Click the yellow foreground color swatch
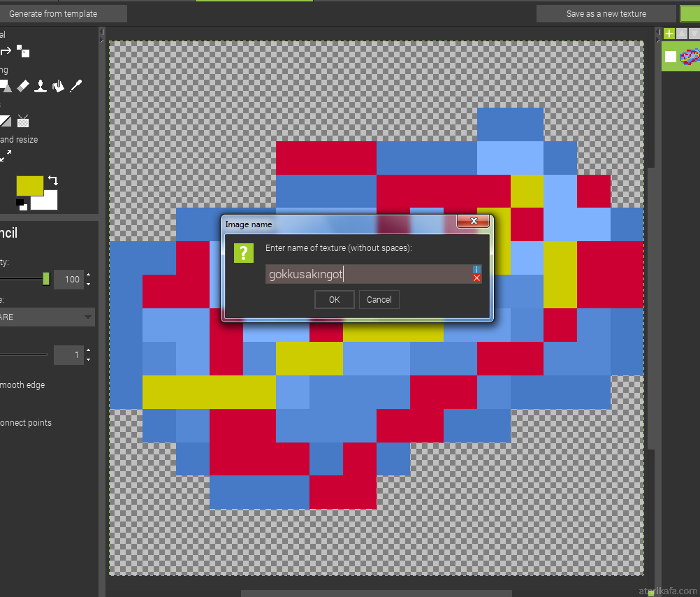This screenshot has width=700, height=597. pos(29,185)
